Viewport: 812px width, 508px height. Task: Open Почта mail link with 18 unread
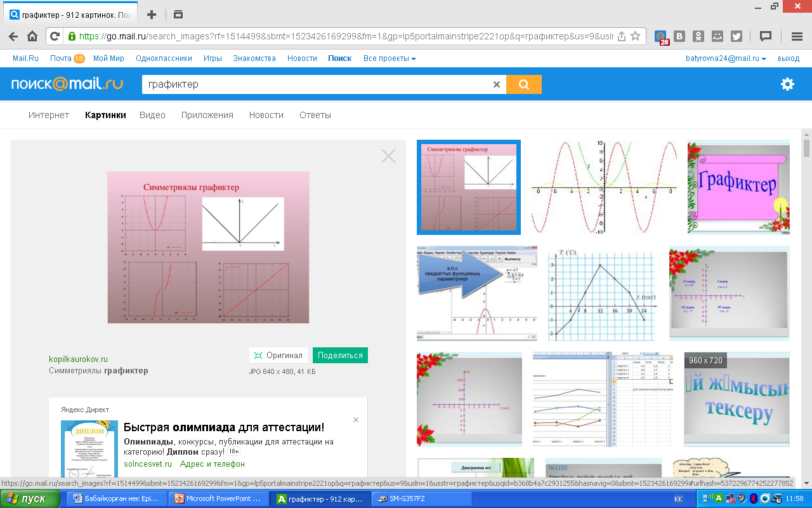pos(67,58)
